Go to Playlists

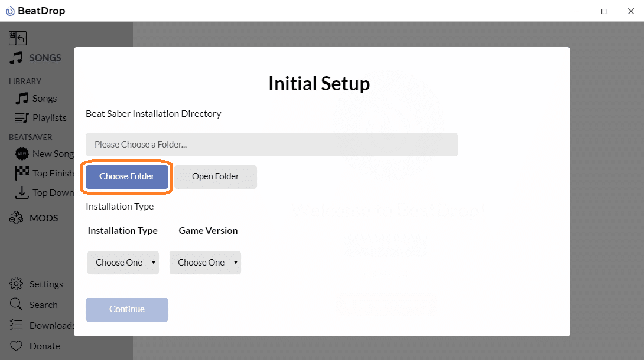(49, 118)
